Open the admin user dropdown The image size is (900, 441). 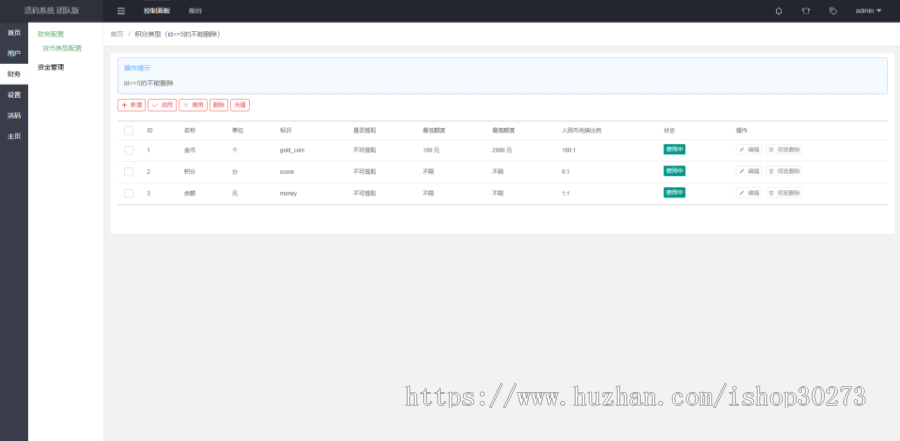point(868,11)
